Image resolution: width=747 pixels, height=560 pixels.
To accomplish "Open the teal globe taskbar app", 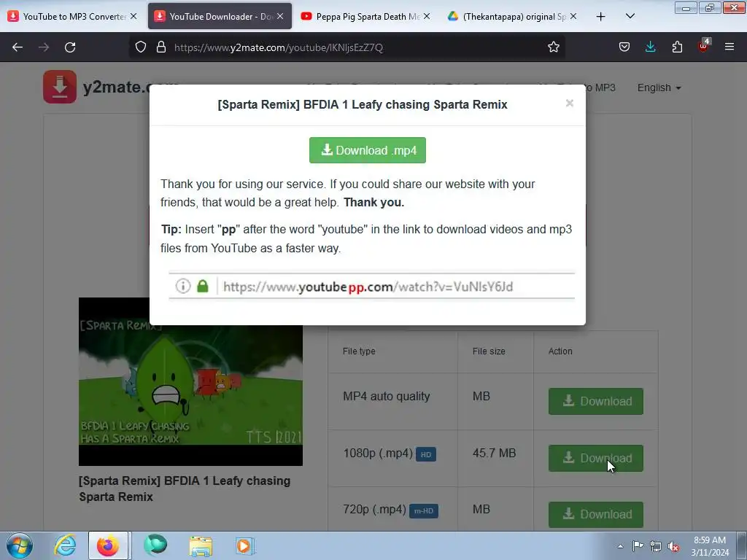I will click(x=155, y=545).
